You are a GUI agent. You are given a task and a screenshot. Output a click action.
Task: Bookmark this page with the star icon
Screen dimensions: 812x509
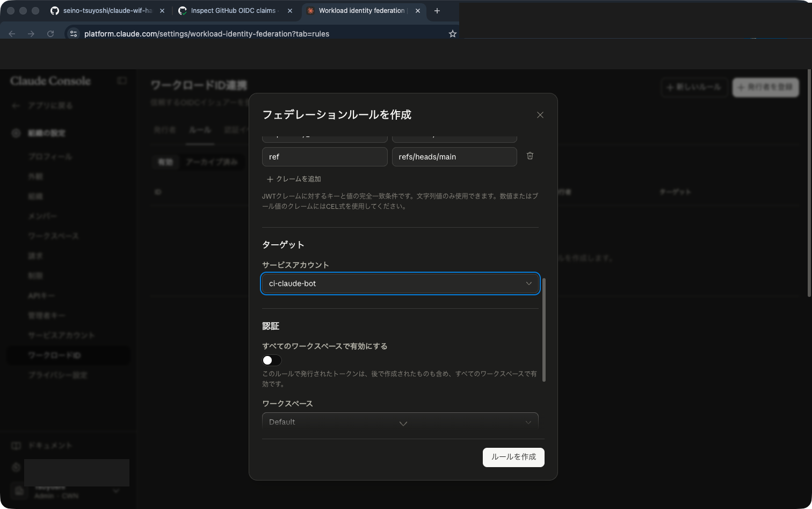click(x=452, y=34)
